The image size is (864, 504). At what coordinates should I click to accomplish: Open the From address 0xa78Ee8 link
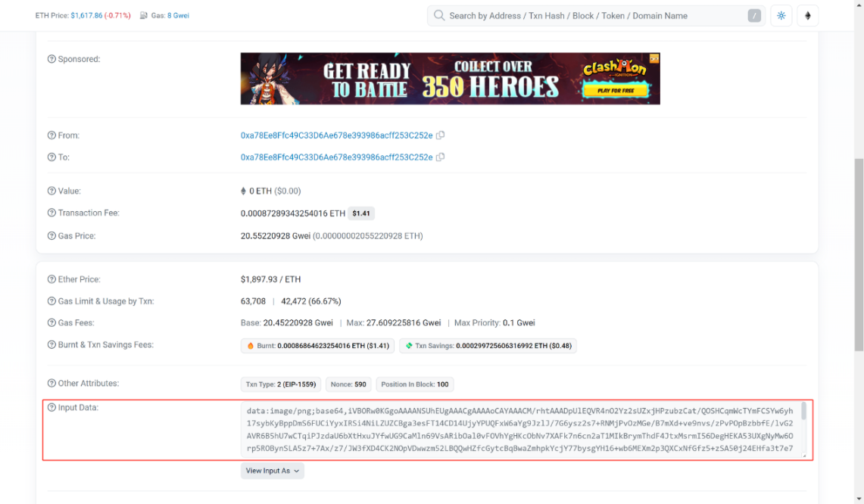click(x=336, y=135)
